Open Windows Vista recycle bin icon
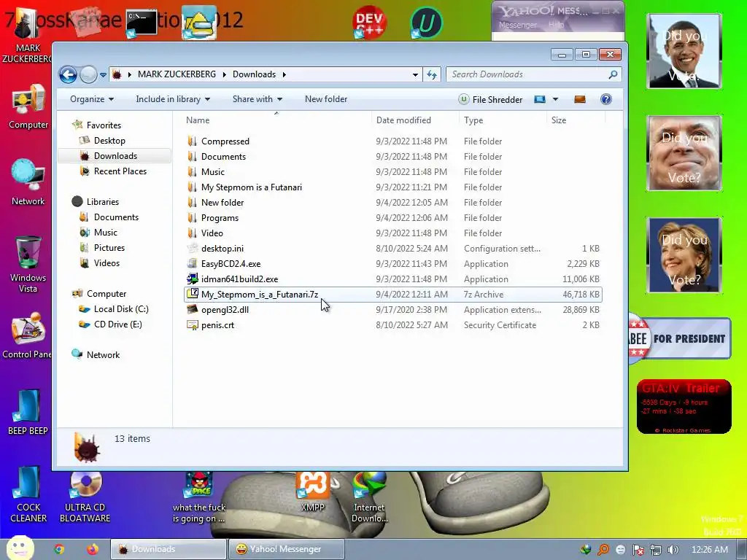The width and height of the screenshot is (747, 560). (28, 264)
